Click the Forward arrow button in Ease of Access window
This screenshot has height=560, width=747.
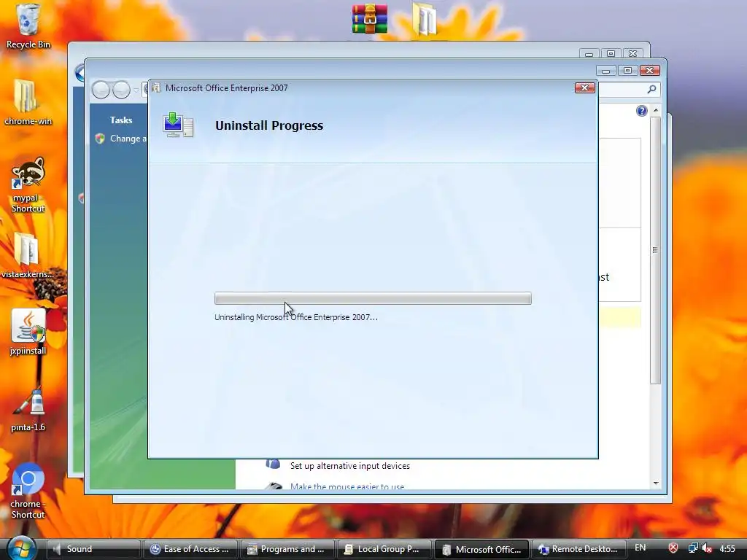tap(122, 90)
